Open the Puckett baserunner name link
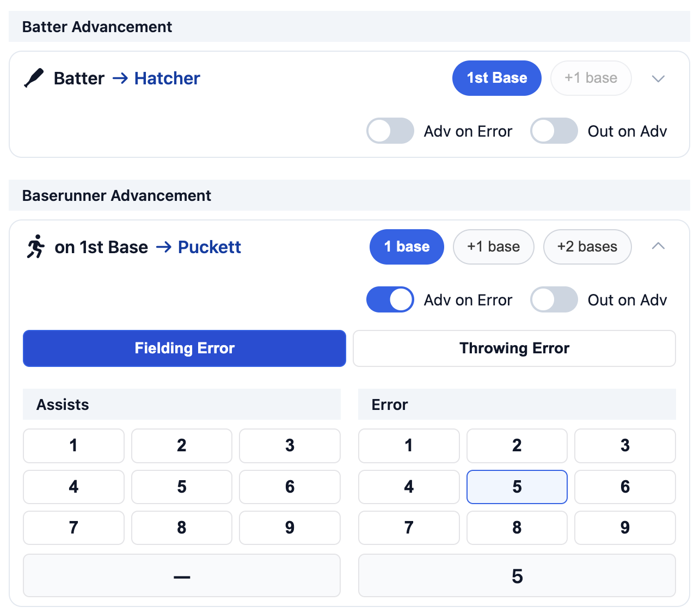This screenshot has height=613, width=700. (x=210, y=247)
